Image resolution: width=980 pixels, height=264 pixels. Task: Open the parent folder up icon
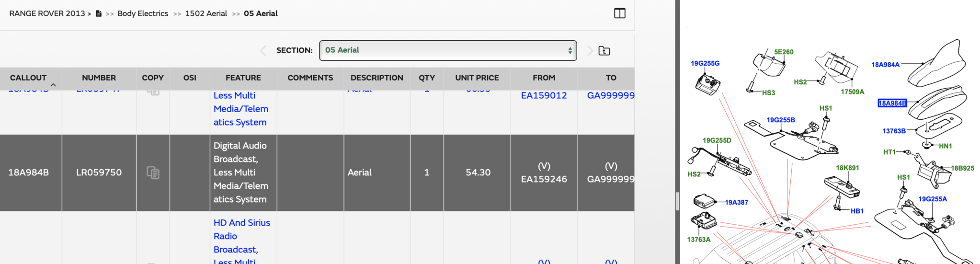point(604,50)
